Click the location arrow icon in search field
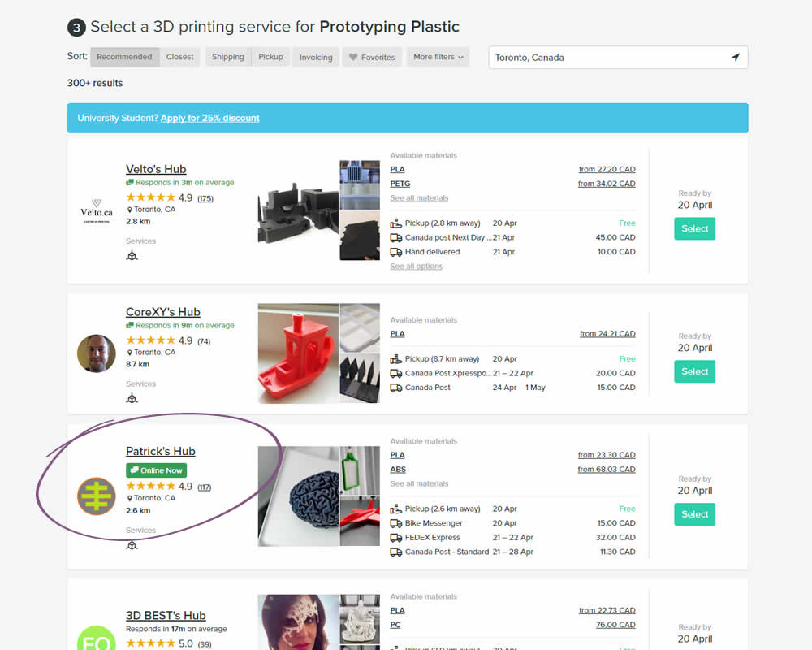The height and width of the screenshot is (650, 812). (735, 58)
